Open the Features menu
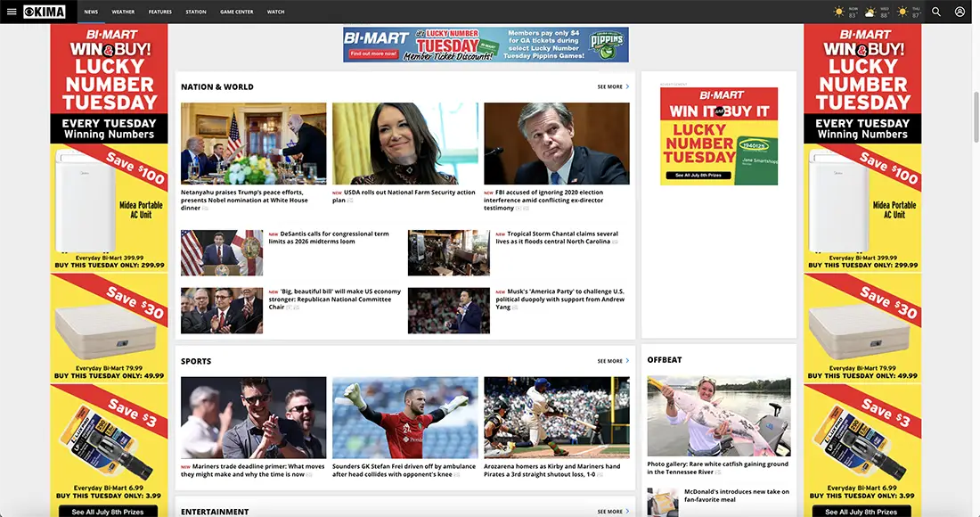This screenshot has width=980, height=517. (160, 12)
